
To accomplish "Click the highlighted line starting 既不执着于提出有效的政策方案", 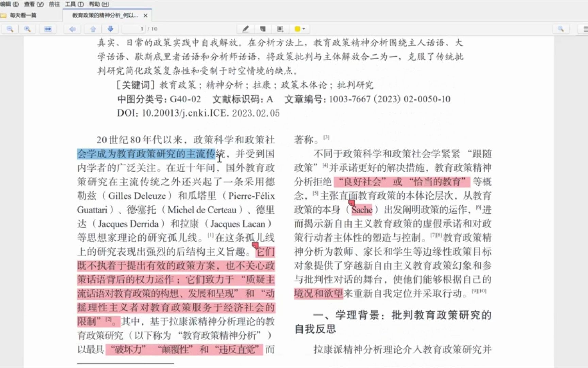I will 176,266.
